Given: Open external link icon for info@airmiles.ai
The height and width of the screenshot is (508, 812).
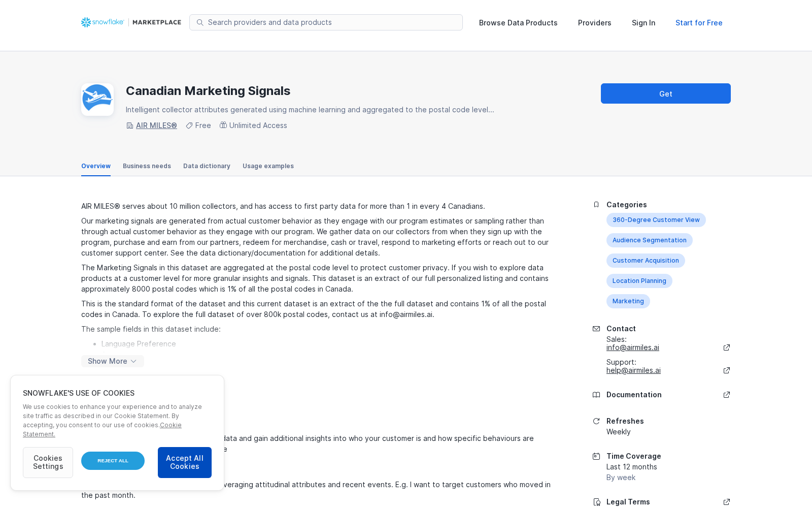Looking at the screenshot, I should pyautogui.click(x=727, y=347).
